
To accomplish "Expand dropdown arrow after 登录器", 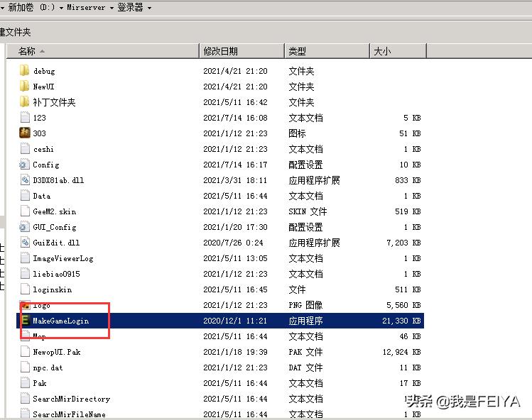I will (x=149, y=8).
